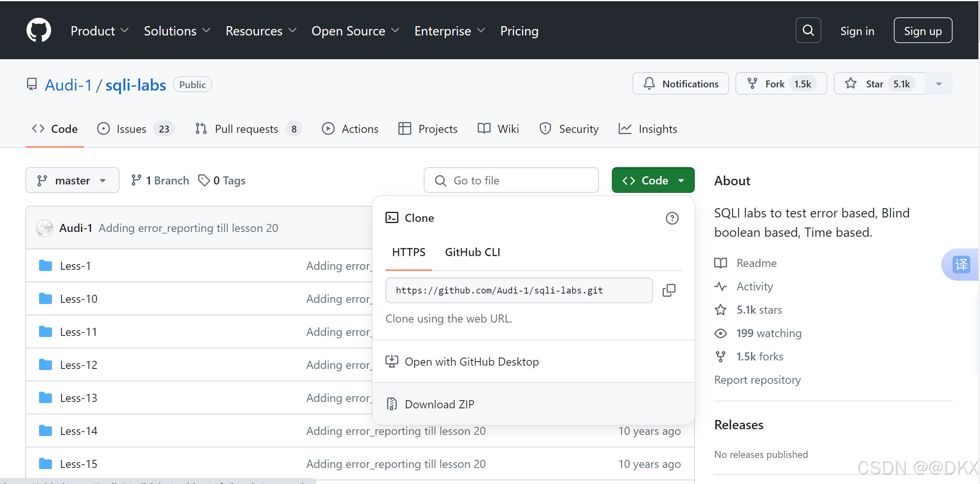
Task: Fork the repository with Fork button
Action: pyautogui.click(x=781, y=84)
